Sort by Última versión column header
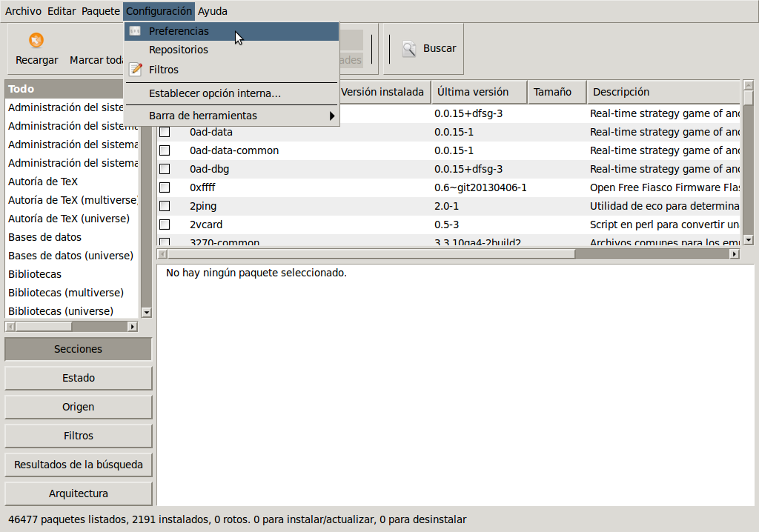The image size is (759, 532). tap(473, 92)
